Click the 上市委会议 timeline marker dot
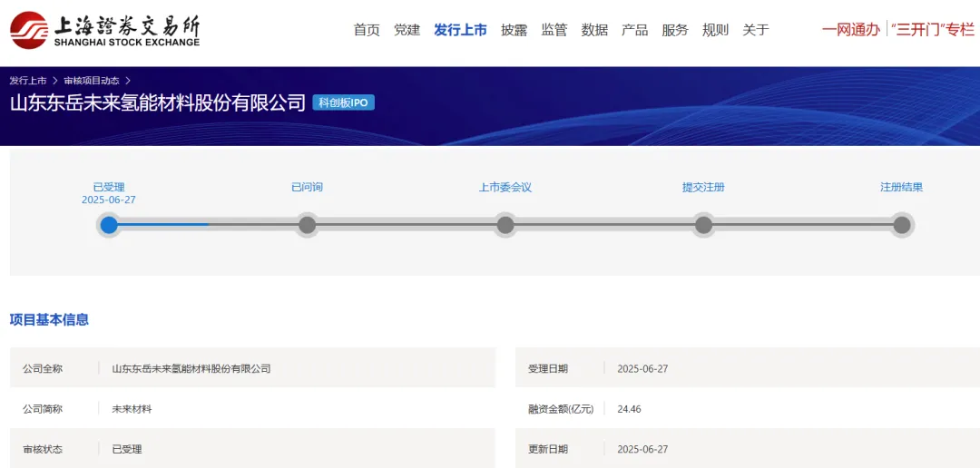The width and height of the screenshot is (980, 468). pos(505,225)
